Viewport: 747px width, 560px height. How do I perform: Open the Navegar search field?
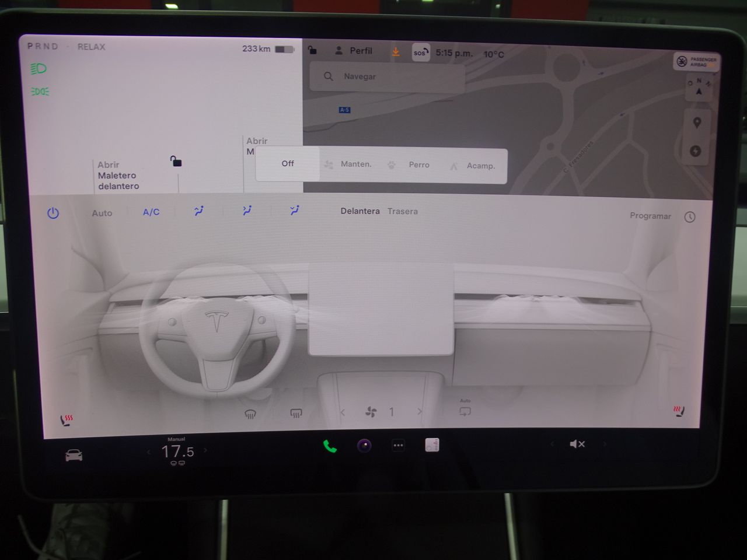coord(386,76)
